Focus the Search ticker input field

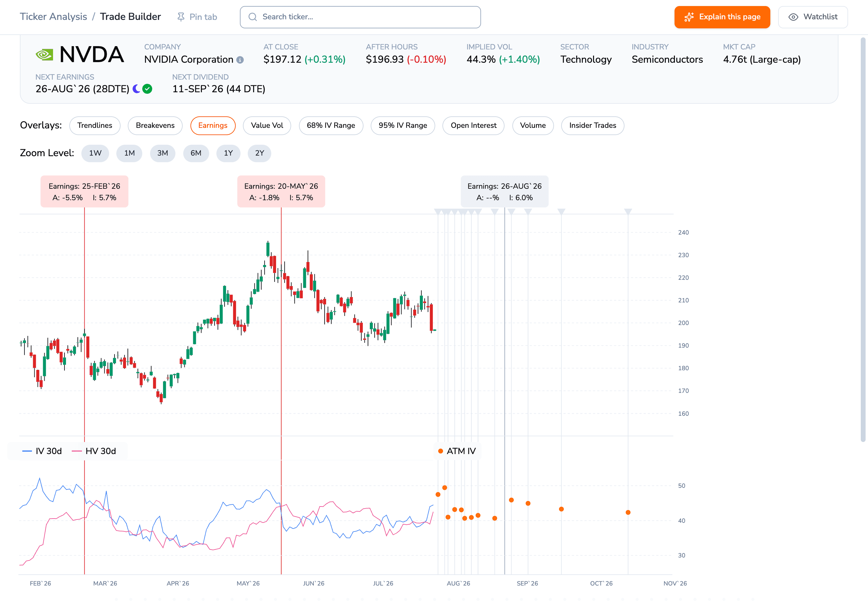point(360,17)
